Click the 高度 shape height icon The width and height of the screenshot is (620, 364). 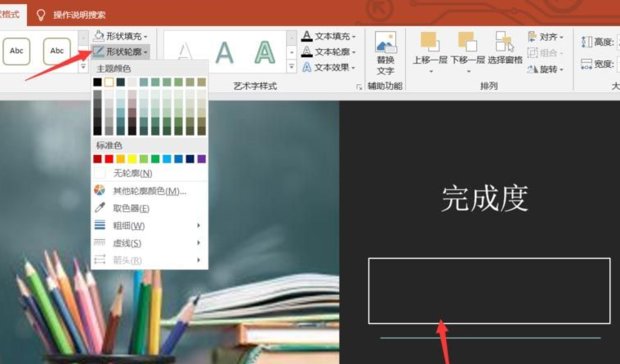586,41
